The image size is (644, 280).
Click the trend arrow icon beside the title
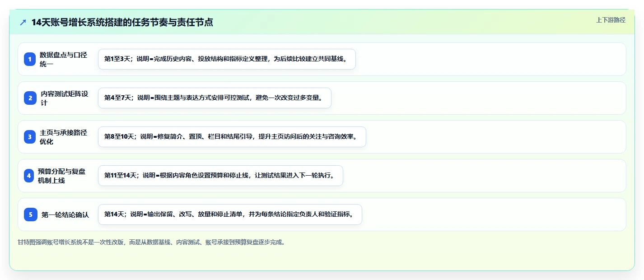click(23, 23)
